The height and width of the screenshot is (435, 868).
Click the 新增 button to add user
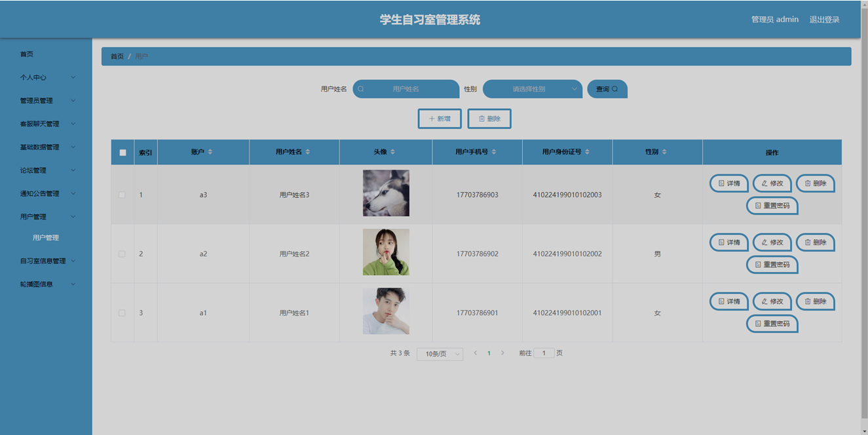tap(440, 119)
